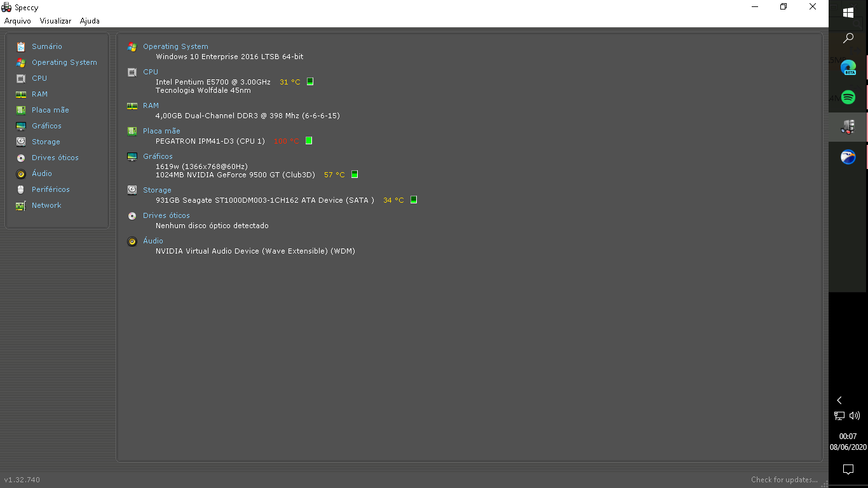Open Periféricos in the sidebar
This screenshot has width=868, height=488.
pyautogui.click(x=51, y=189)
